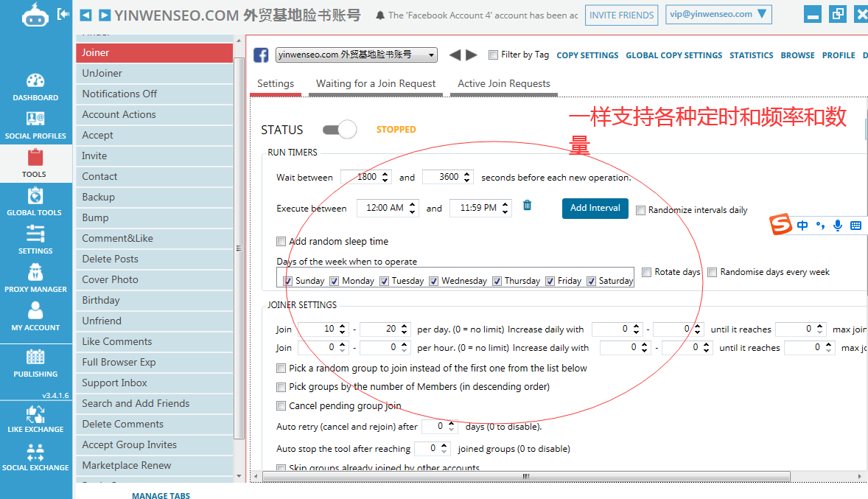
Task: Open the vip@yinwenseo.com dropdown
Action: [718, 13]
